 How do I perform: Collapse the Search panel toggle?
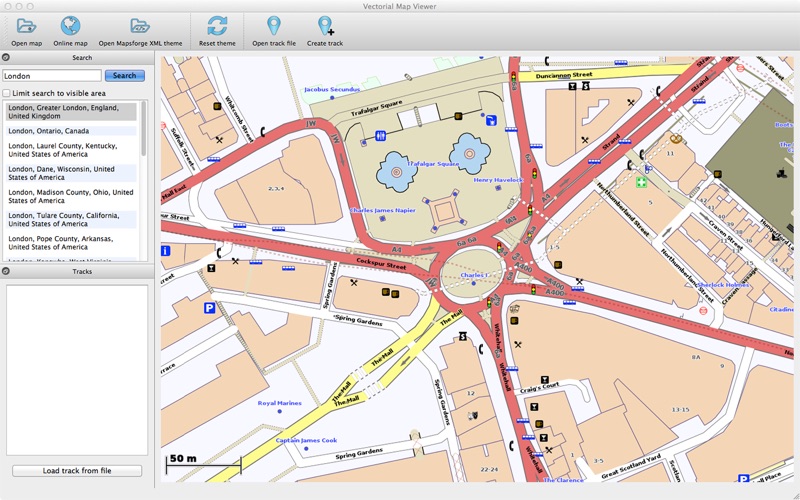6,58
